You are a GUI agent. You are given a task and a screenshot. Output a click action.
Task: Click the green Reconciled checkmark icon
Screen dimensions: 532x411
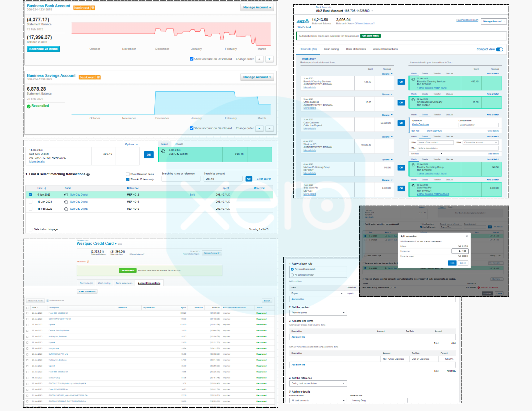click(x=29, y=106)
